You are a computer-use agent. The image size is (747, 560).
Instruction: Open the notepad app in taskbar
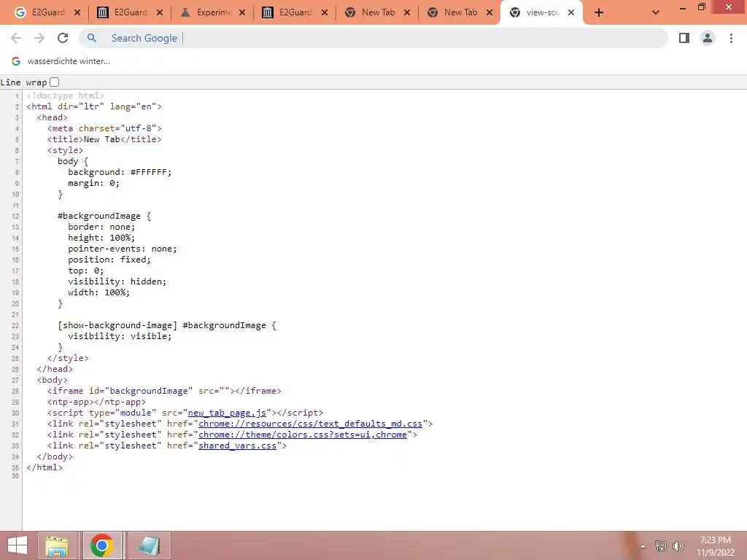[149, 545]
